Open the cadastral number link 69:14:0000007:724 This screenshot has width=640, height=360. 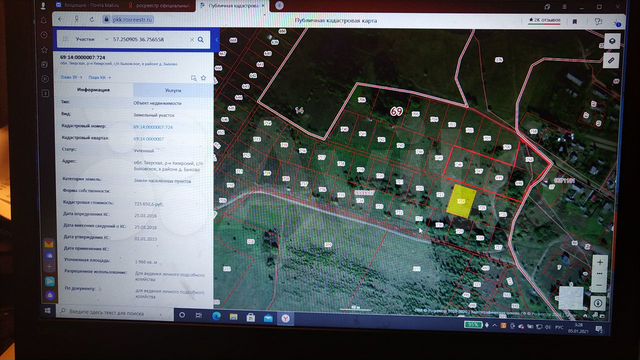153,127
